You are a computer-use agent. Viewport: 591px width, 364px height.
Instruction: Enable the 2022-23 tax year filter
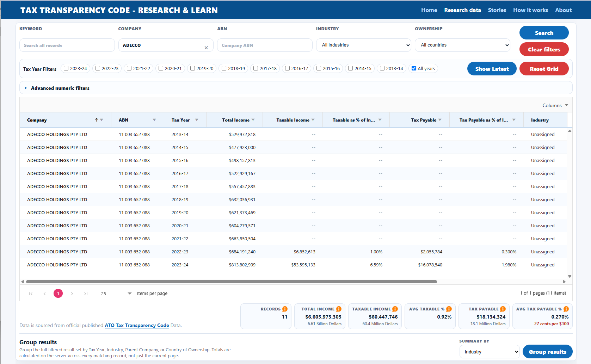point(98,68)
